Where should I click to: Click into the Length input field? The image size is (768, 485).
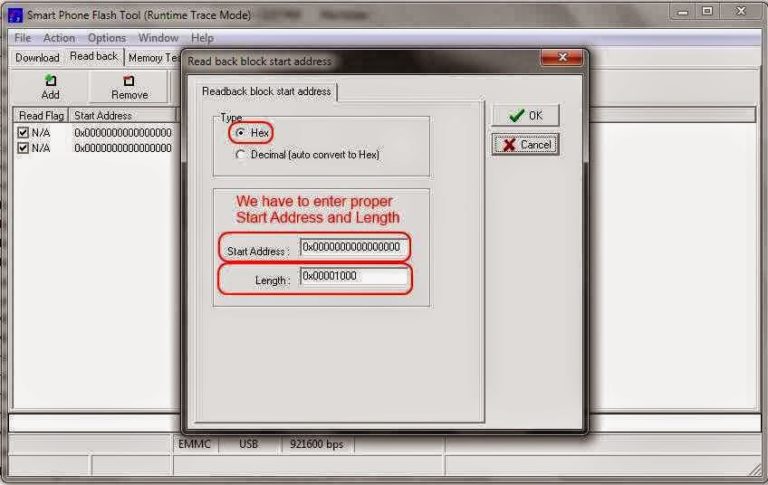[x=354, y=276]
